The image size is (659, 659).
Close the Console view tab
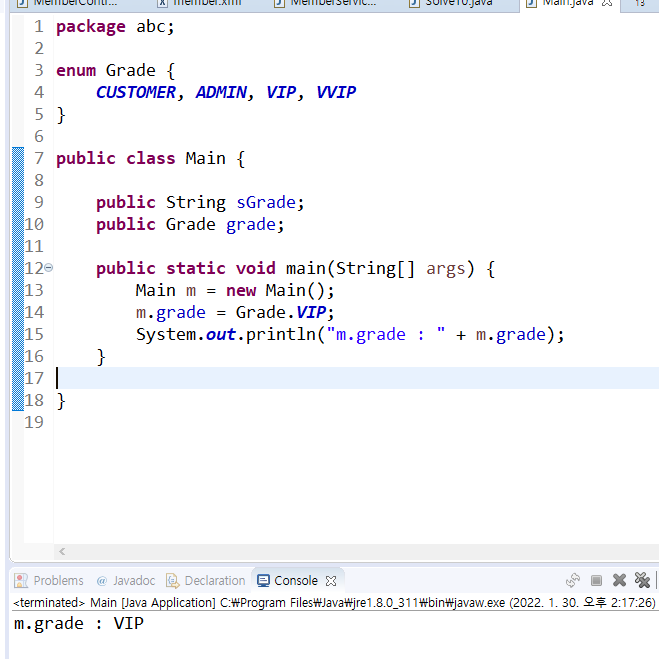(x=331, y=581)
